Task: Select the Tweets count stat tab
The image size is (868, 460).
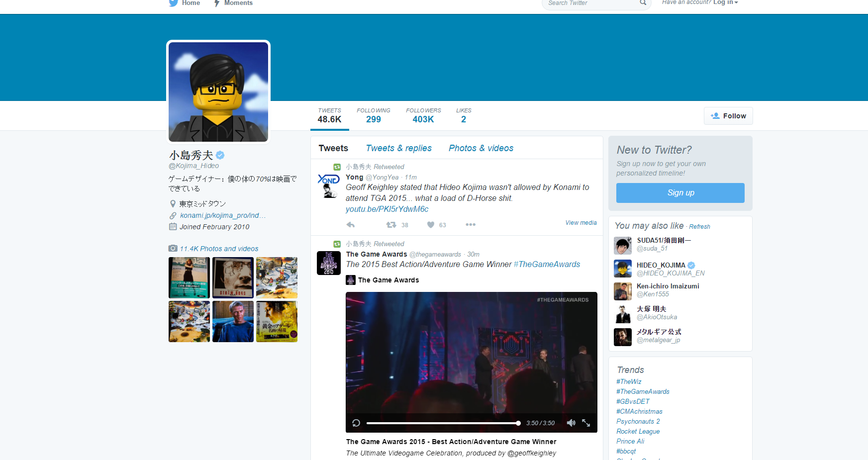Action: pyautogui.click(x=329, y=116)
